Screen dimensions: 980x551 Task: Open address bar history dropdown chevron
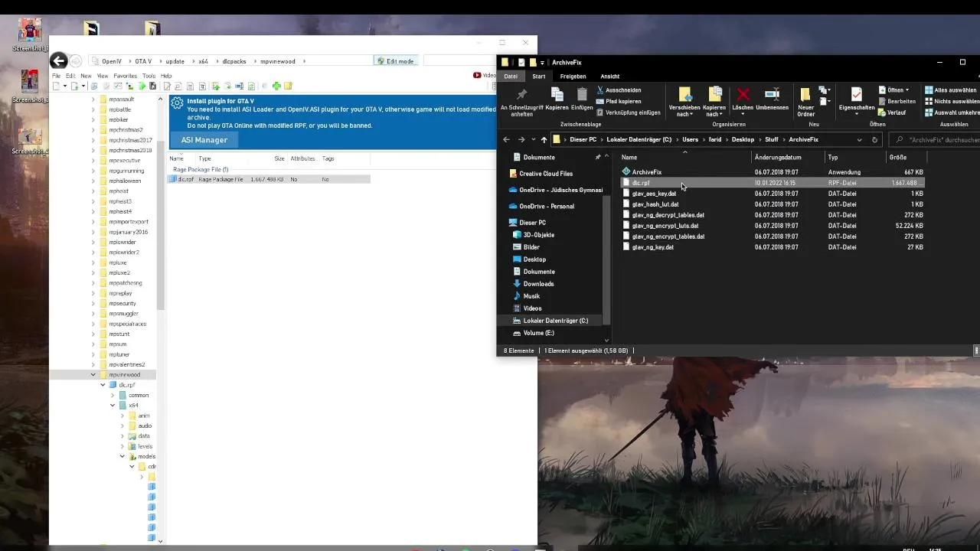tap(859, 139)
